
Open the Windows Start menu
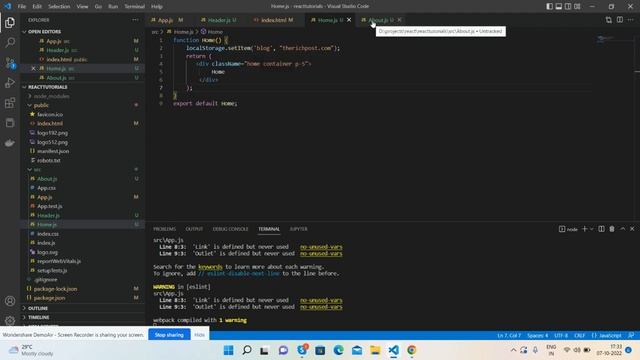point(229,350)
